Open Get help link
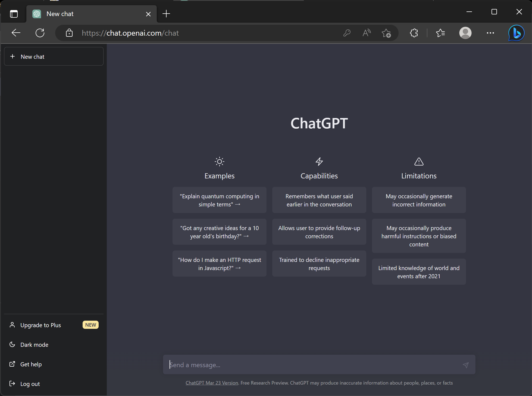Viewport: 532px width, 396px height. 54,364
